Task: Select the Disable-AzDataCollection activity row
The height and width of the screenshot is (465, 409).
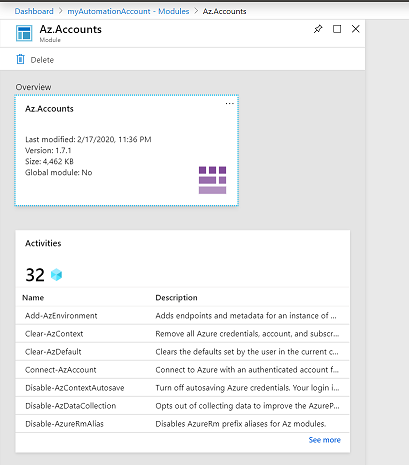Action: (x=182, y=406)
